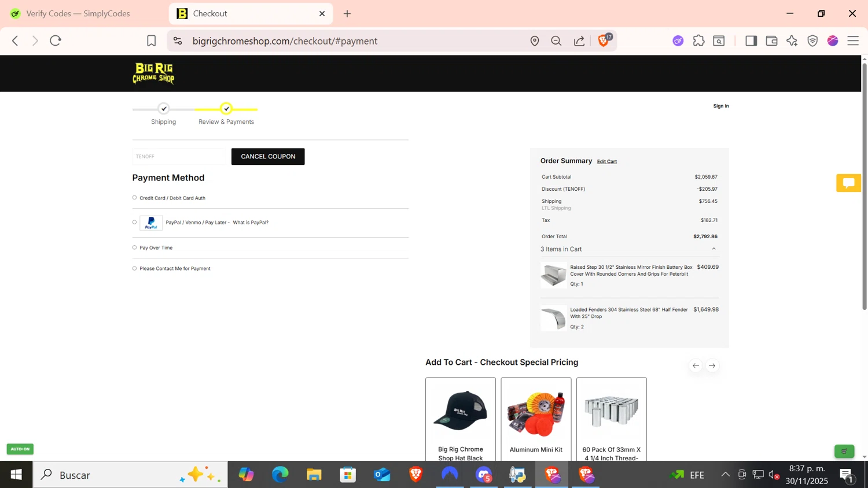Click the TENOFF coupon code field

click(179, 157)
